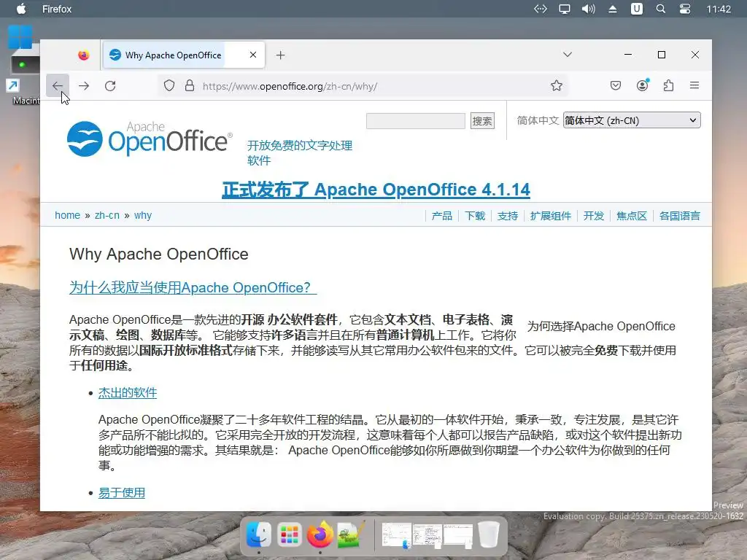Open the 焦点区 navigation item

632,216
